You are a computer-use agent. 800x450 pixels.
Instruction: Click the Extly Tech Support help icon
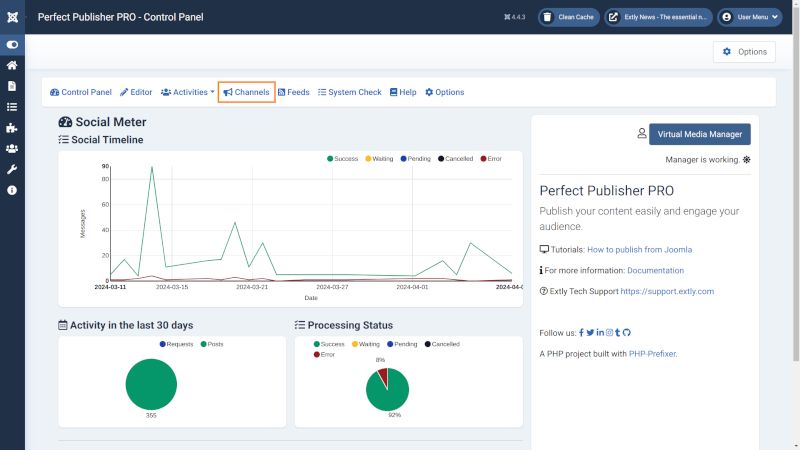coord(543,291)
